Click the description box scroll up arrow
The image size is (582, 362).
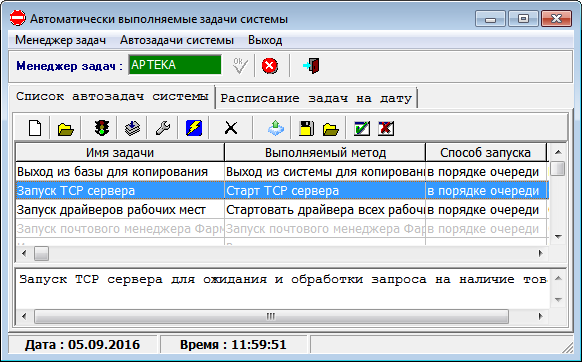click(558, 278)
